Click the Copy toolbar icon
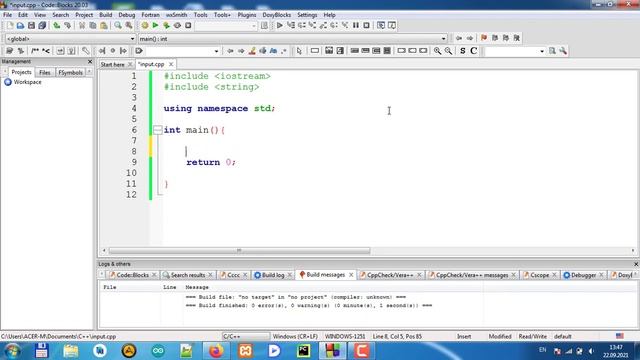640x360 pixels. pos(93,25)
